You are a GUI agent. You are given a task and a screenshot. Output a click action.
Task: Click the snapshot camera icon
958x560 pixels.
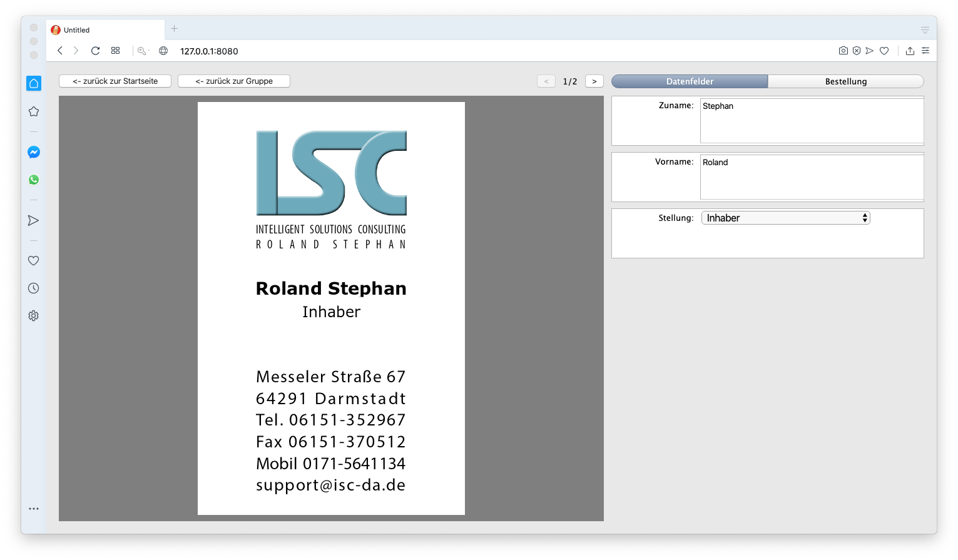(x=843, y=51)
